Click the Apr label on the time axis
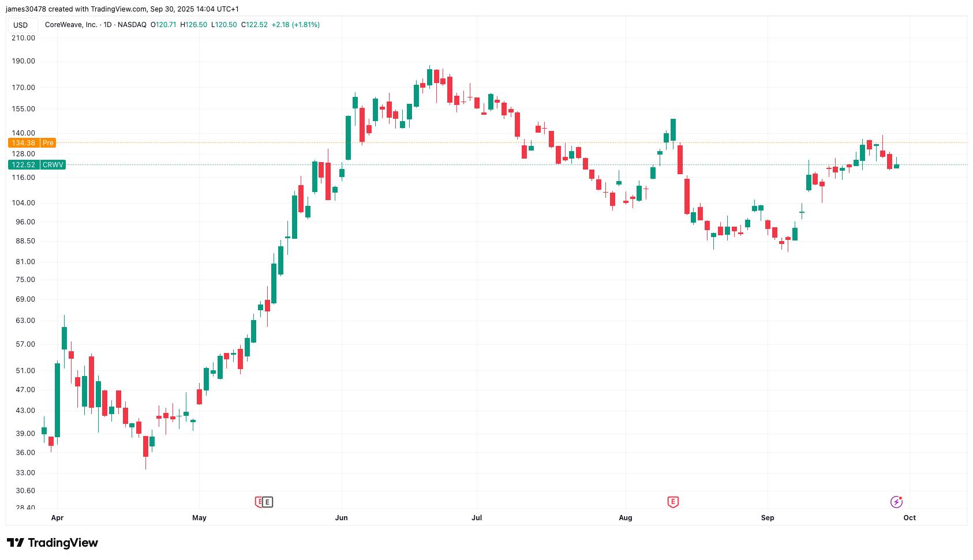The height and width of the screenshot is (560, 973). (x=57, y=518)
